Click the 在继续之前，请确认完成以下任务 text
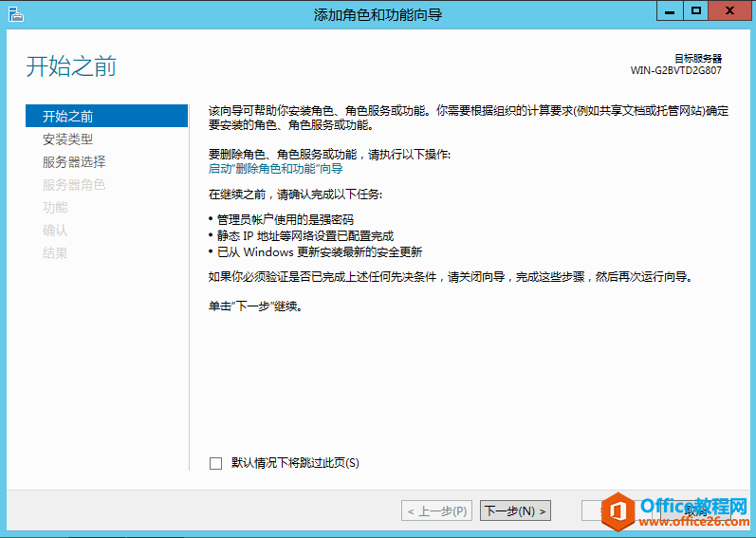This screenshot has width=756, height=538. coord(296,195)
